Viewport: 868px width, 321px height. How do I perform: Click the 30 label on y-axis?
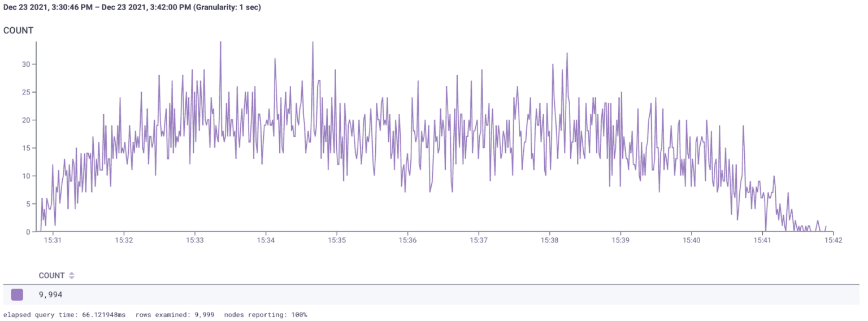click(x=26, y=64)
